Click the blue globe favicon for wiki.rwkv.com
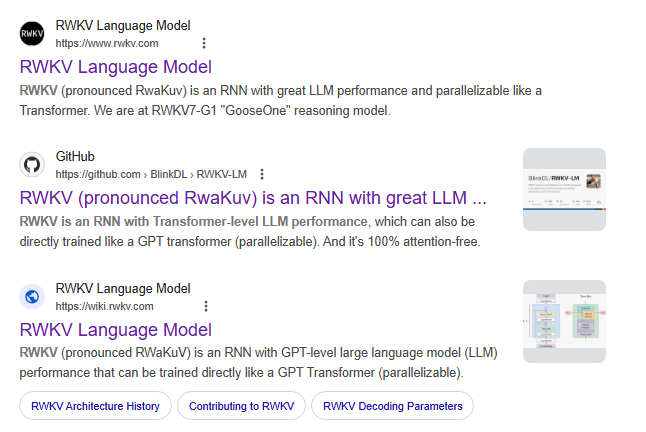The image size is (646, 432). (x=32, y=297)
